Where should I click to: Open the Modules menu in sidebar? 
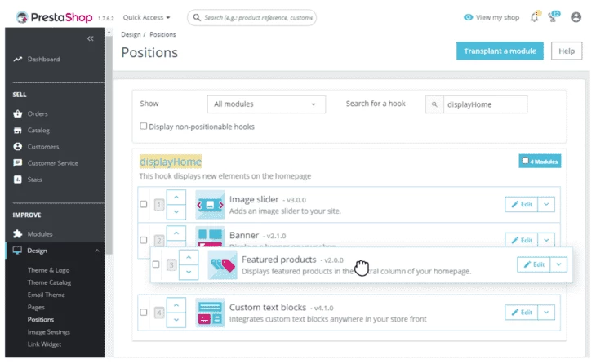[x=40, y=233]
